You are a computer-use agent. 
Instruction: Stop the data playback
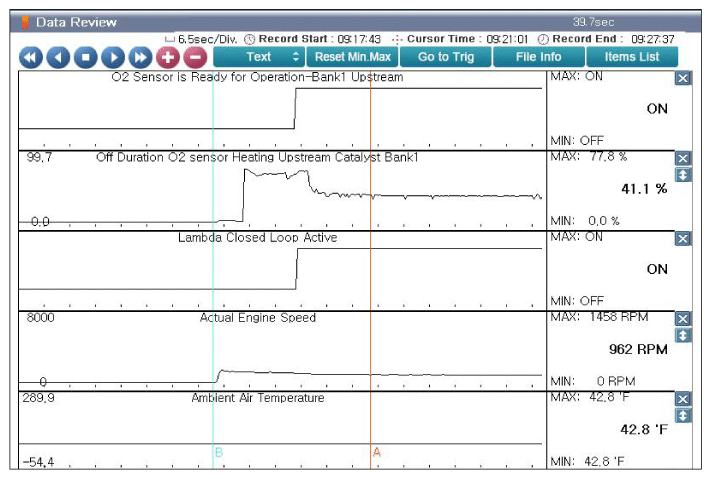click(x=85, y=57)
